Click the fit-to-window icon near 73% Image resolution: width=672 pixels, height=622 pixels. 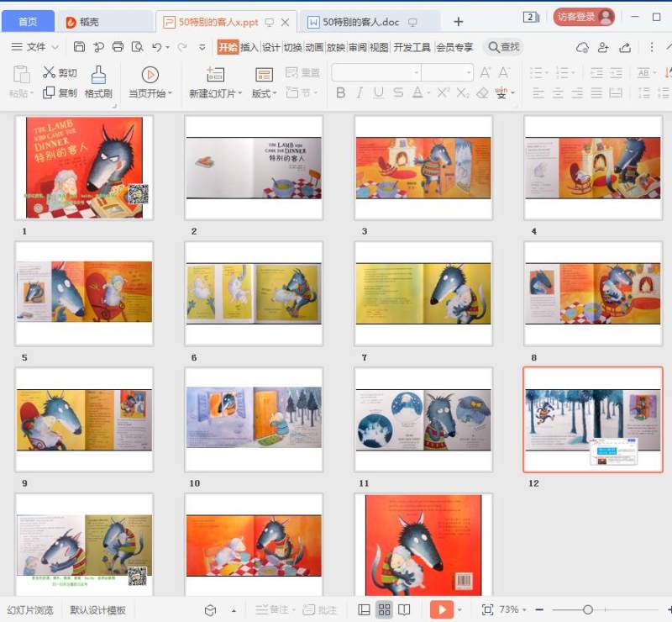(x=487, y=609)
